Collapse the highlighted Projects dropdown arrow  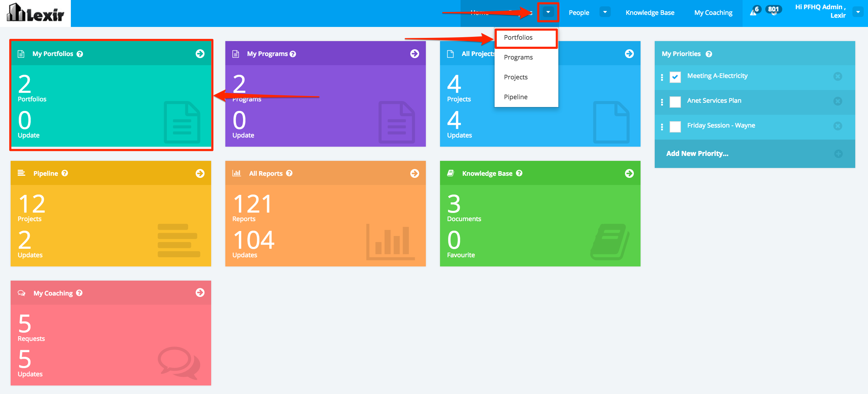click(x=548, y=12)
